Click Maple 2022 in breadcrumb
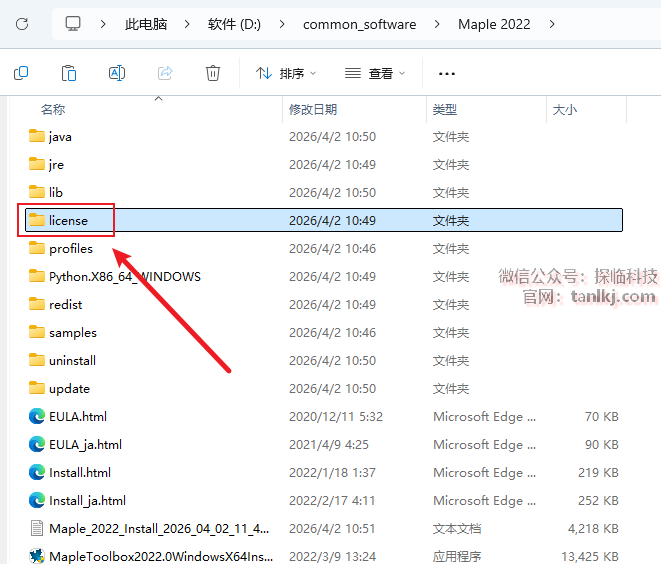 click(x=494, y=24)
